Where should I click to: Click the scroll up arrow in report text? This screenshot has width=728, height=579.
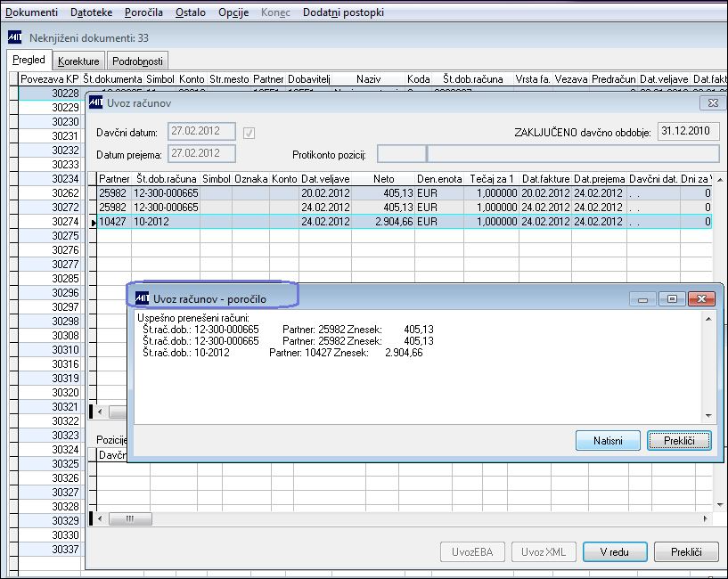click(x=709, y=318)
